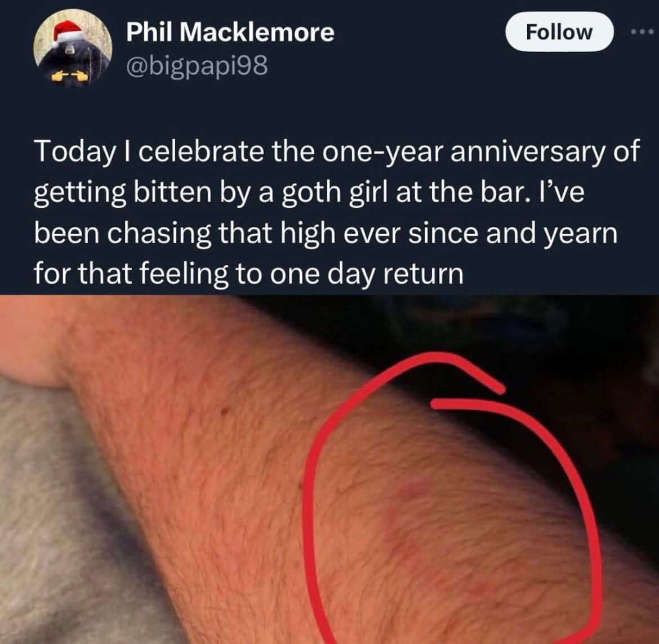
Task: Open the bear profile avatar
Action: (x=73, y=48)
